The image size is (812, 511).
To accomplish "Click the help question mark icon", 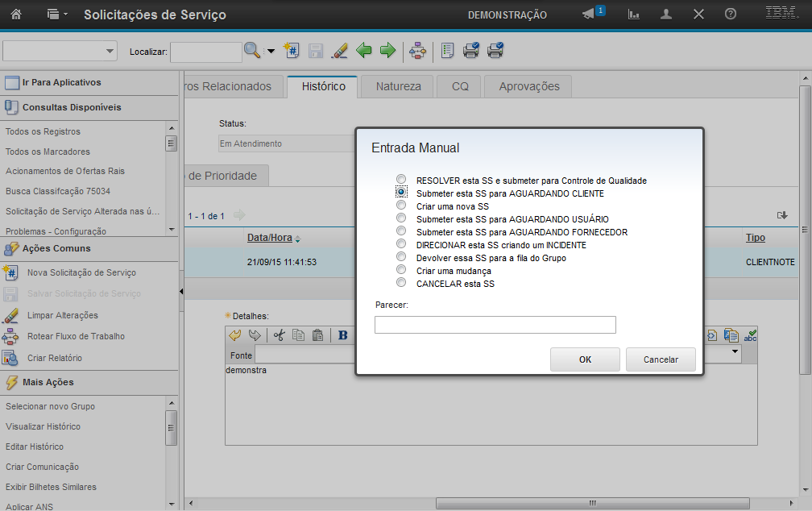I will pos(731,15).
